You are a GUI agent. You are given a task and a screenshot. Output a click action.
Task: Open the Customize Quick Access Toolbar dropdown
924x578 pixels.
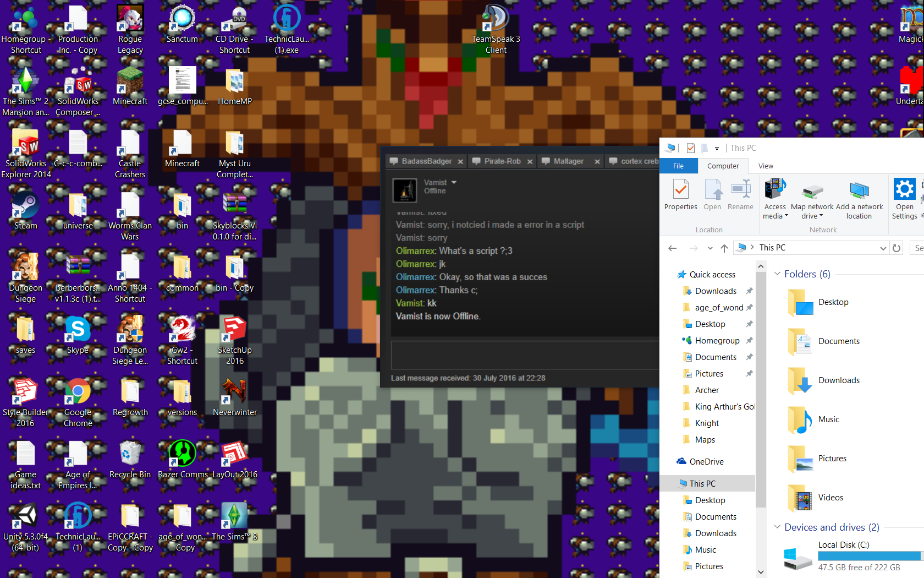click(x=717, y=148)
